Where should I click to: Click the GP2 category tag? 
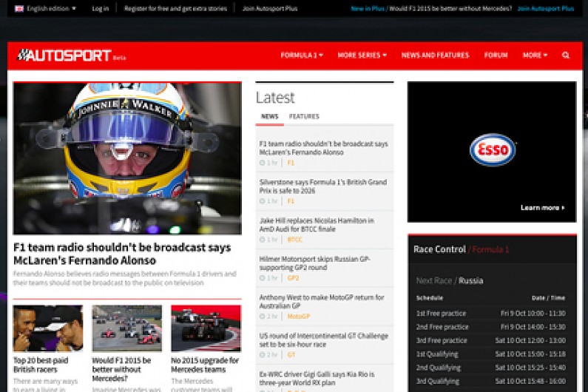(293, 278)
